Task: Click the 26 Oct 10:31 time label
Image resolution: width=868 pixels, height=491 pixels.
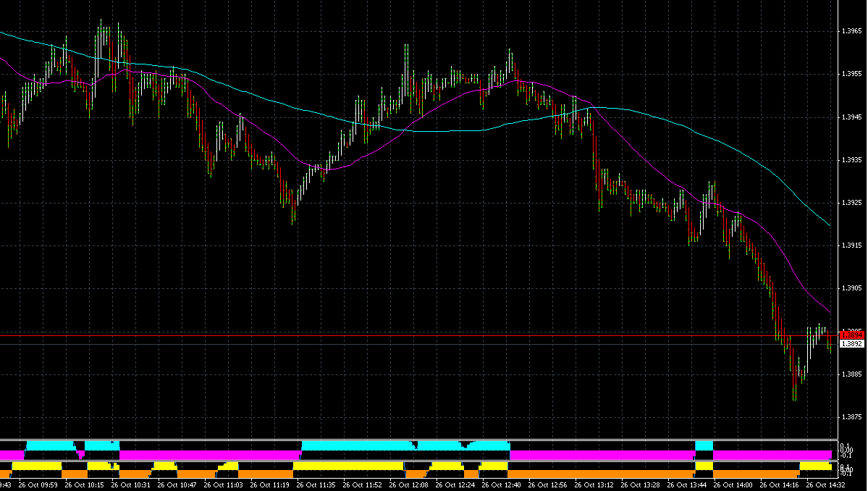Action: click(130, 485)
